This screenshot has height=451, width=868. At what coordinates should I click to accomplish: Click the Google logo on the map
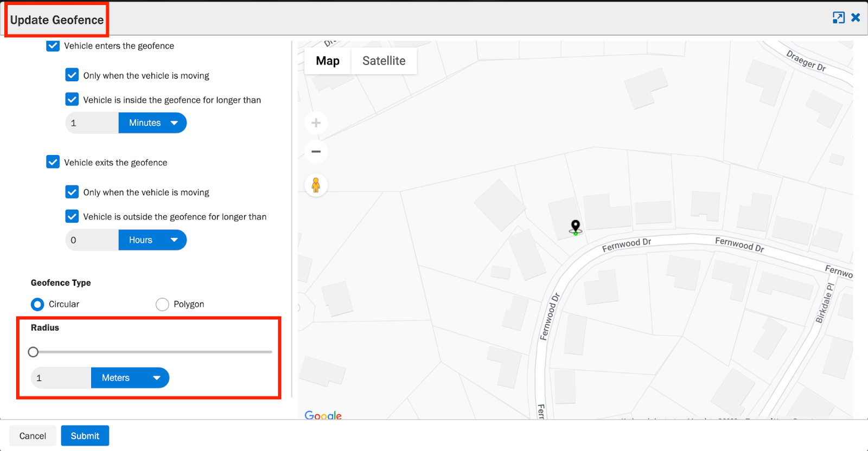click(x=323, y=415)
